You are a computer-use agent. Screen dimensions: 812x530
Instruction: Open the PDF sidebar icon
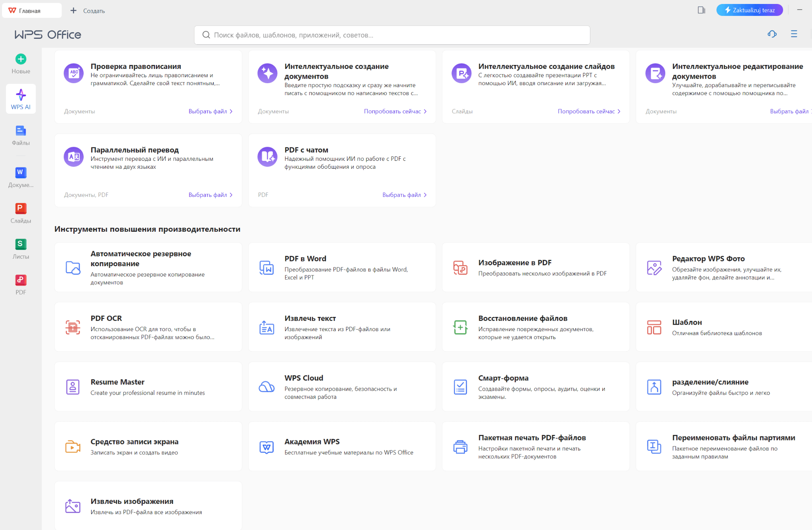[21, 280]
